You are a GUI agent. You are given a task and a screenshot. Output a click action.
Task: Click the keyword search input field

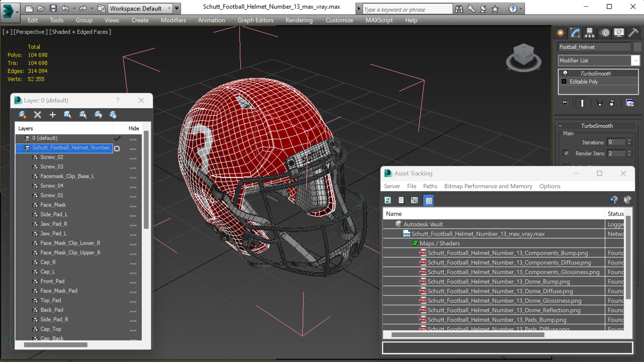click(x=407, y=9)
